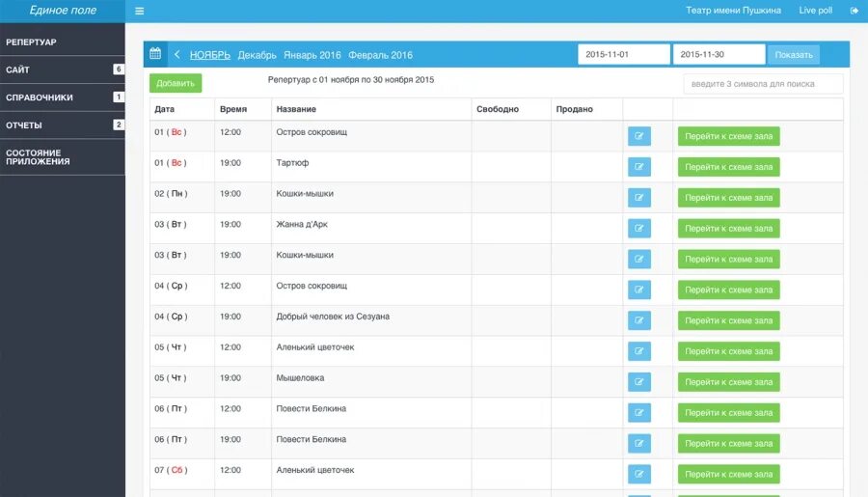Click the Показать button

click(x=794, y=54)
